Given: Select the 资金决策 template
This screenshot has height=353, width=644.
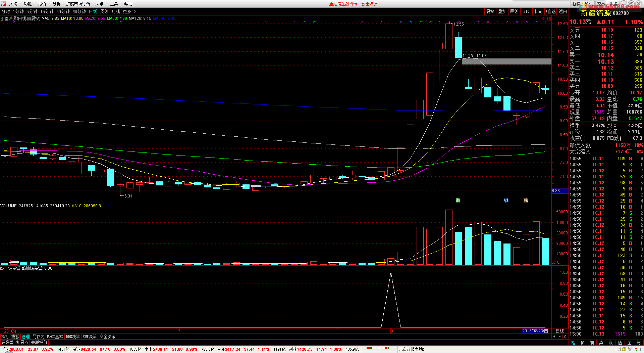Looking at the screenshot, I should pos(107,337).
